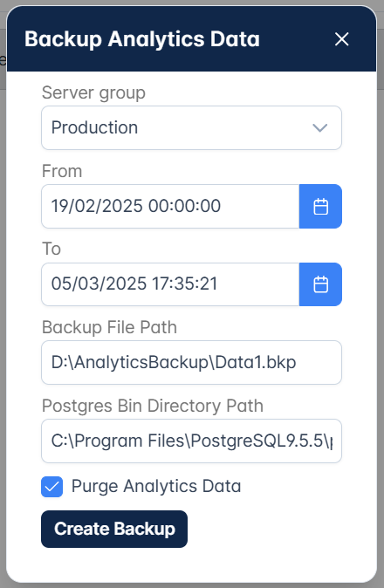384x588 pixels.
Task: Focus the Postgres Bin Directory Path field
Action: point(191,441)
